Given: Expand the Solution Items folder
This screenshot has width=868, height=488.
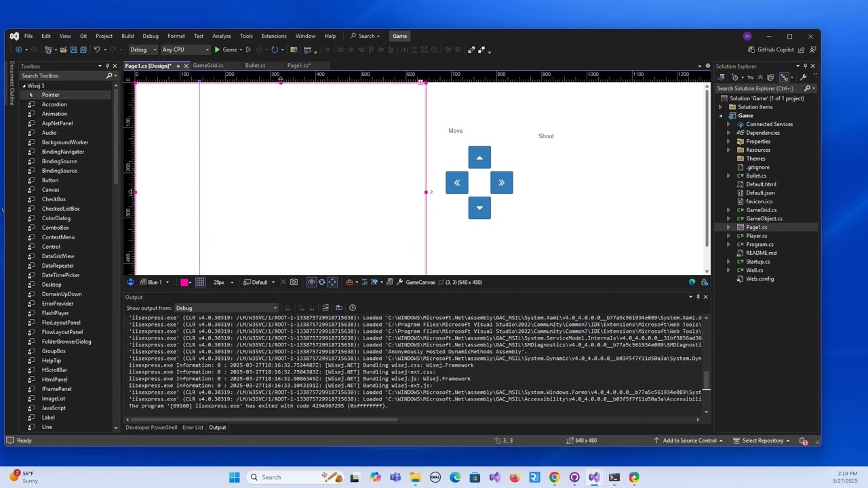Looking at the screenshot, I should coord(721,107).
